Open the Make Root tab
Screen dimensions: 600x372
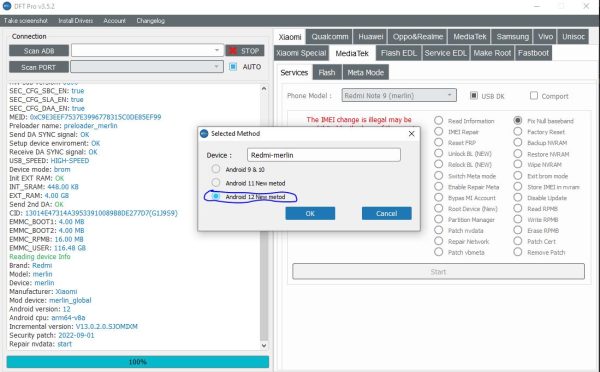492,53
